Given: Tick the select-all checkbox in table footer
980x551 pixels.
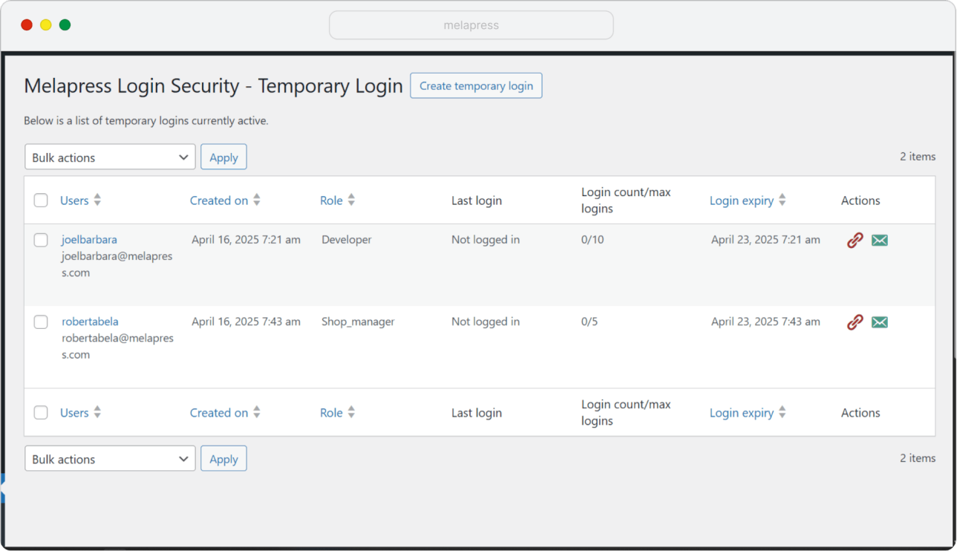Looking at the screenshot, I should [x=41, y=413].
